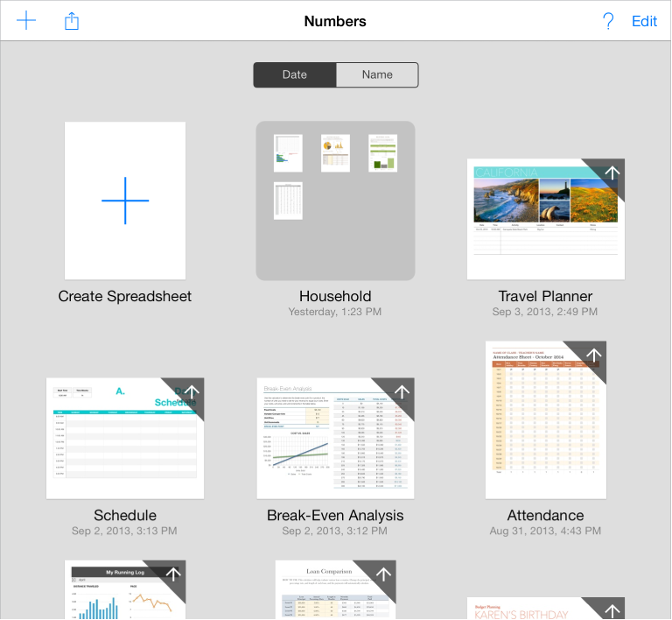This screenshot has height=620, width=672.
Task: Tap the Create Spreadsheet label
Action: [x=125, y=296]
